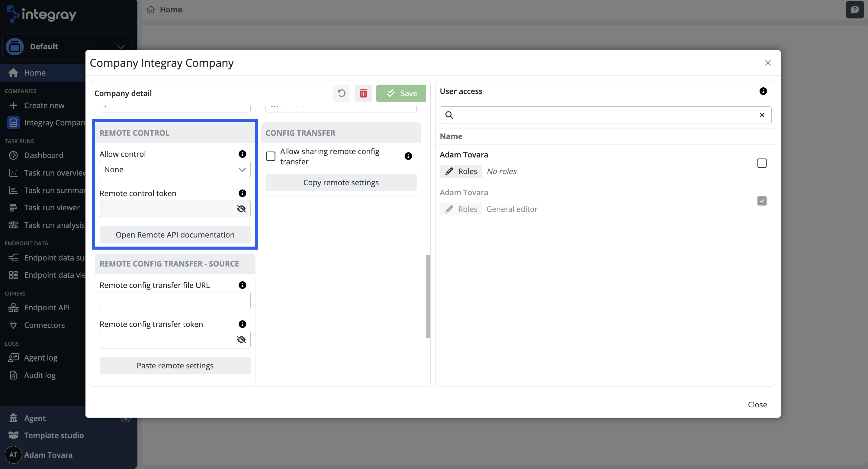Click Open Remote API documentation button
The width and height of the screenshot is (868, 469).
click(x=175, y=235)
